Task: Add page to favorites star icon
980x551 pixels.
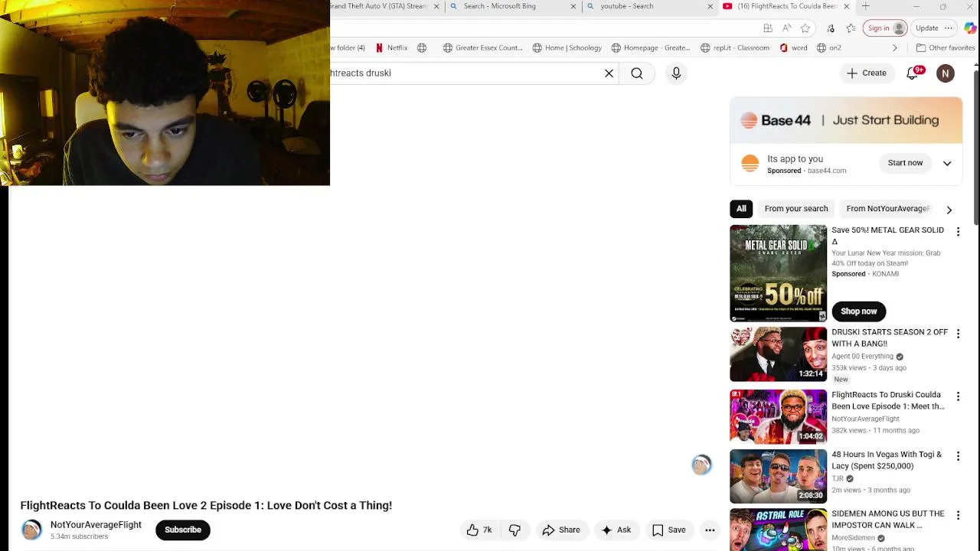Action: 805,28
